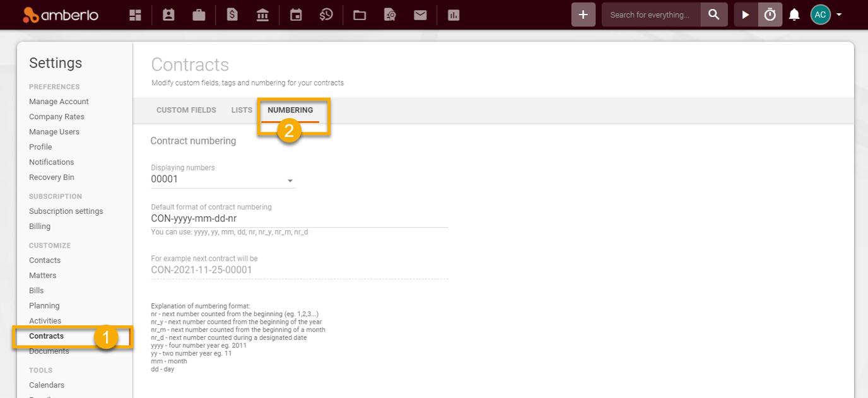Click the notifications bell icon

(794, 15)
